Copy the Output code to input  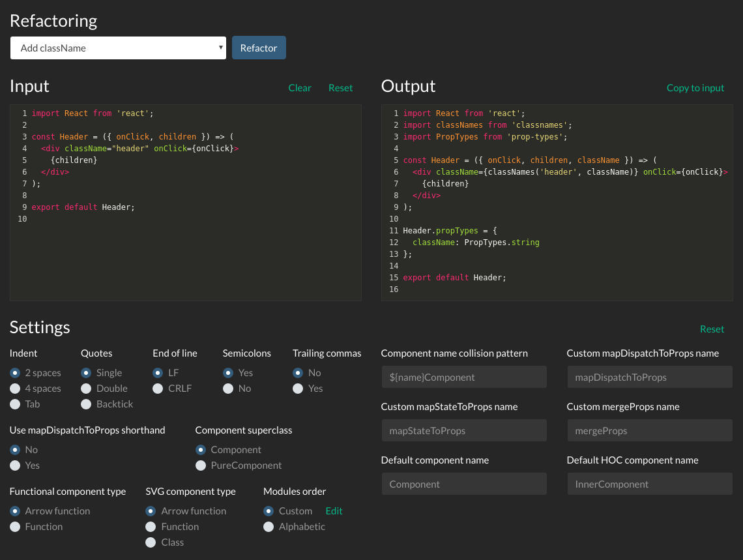[x=695, y=87]
